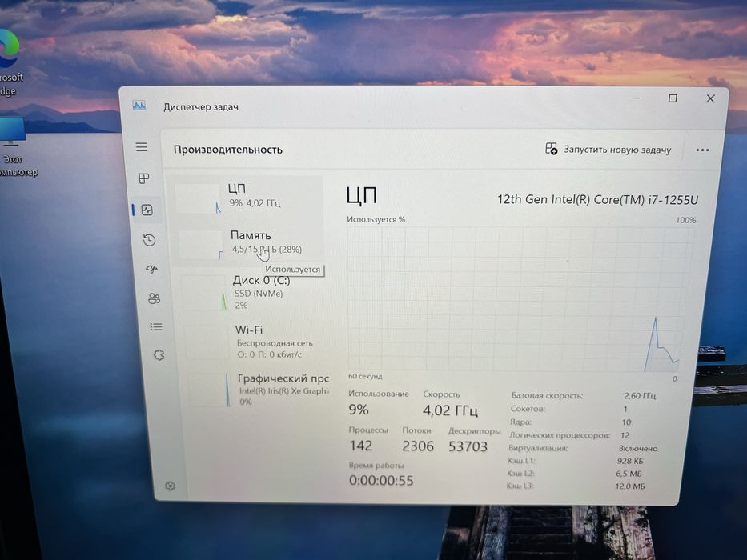Open the Details page icon
The height and width of the screenshot is (560, 747).
click(156, 327)
